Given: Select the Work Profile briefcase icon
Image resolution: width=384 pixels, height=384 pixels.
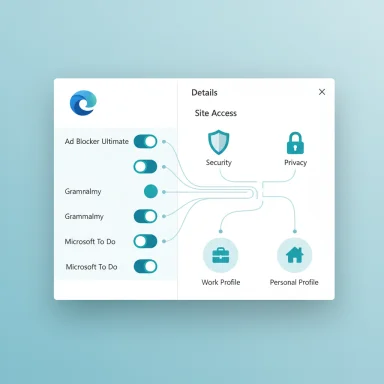Looking at the screenshot, I should click(x=221, y=255).
